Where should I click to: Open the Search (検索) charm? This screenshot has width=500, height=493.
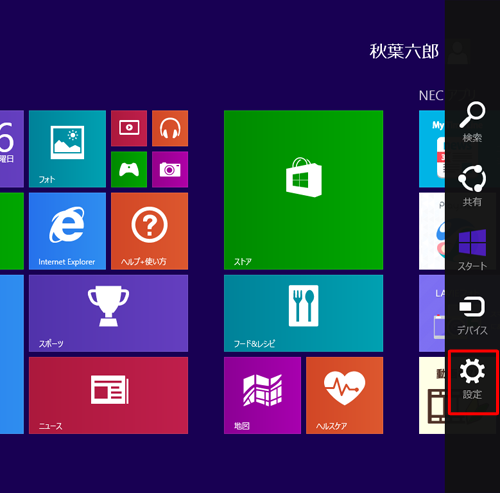click(472, 122)
